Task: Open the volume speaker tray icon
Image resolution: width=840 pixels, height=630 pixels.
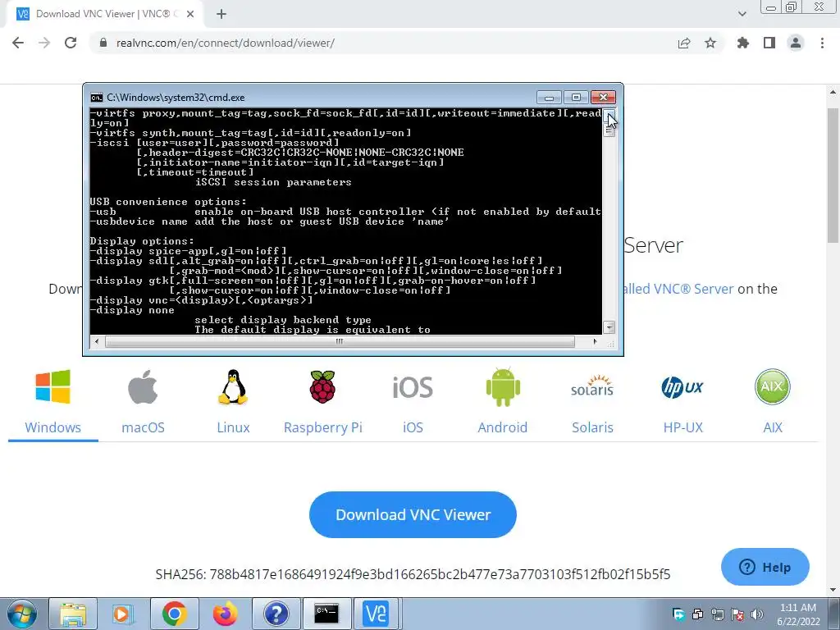Action: [757, 614]
